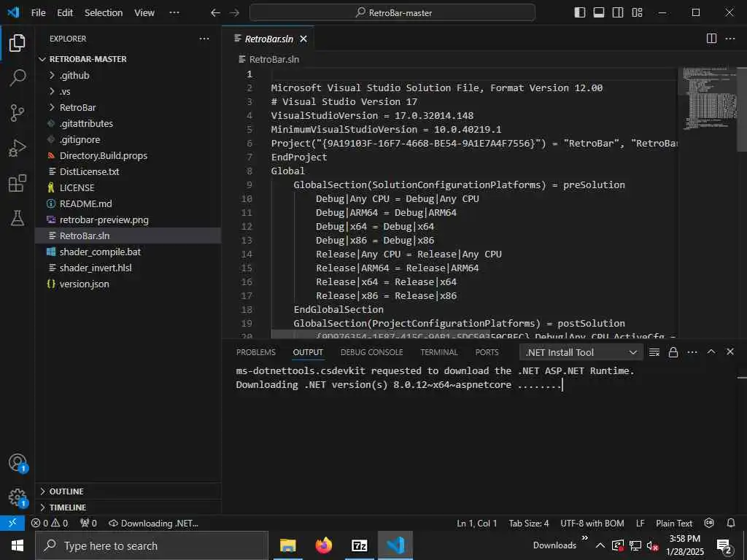Viewport: 747px width, 560px height.
Task: Open output panel more actions ellipsis
Action: (692, 352)
